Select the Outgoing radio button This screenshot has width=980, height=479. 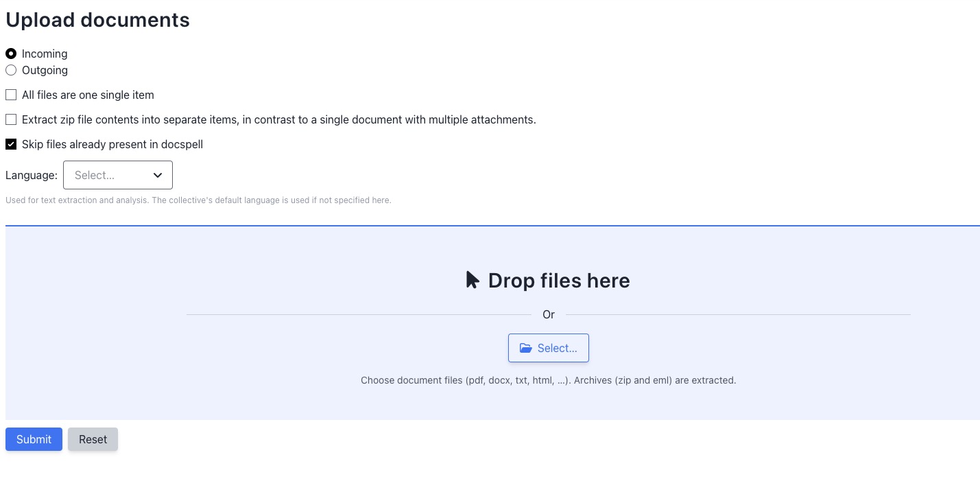point(11,70)
